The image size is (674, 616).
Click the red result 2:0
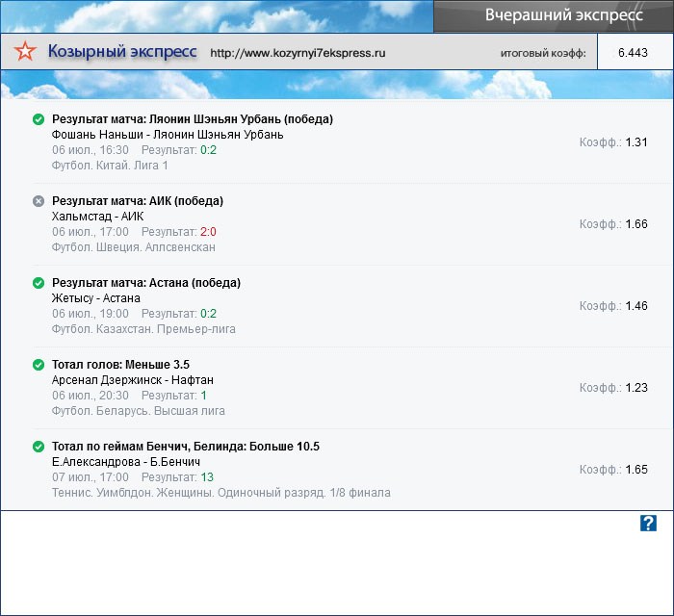(x=208, y=232)
